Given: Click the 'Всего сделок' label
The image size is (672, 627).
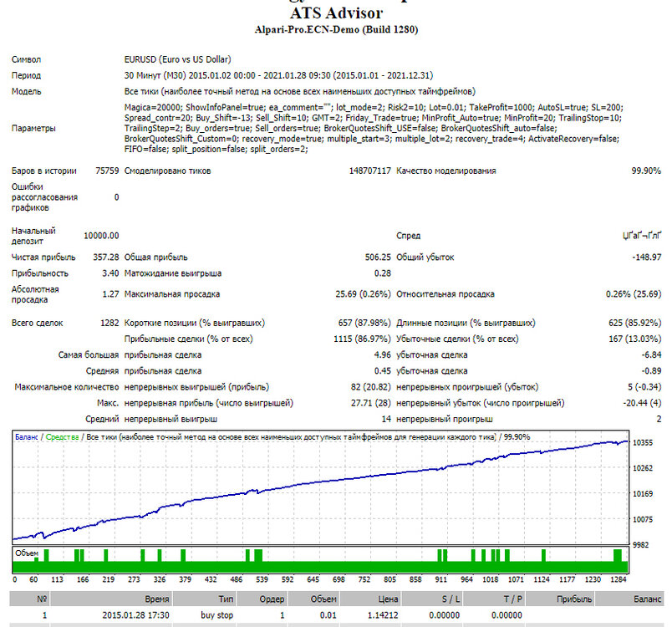Looking at the screenshot, I should pos(38,323).
